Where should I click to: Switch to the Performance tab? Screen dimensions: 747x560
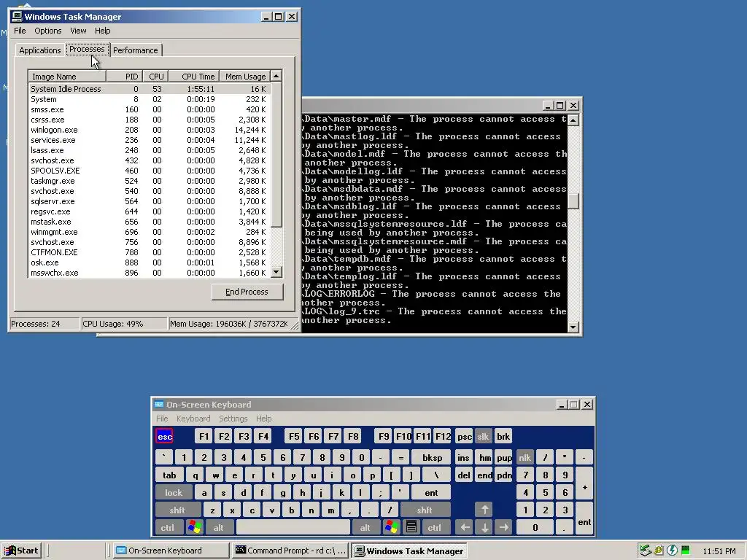135,50
